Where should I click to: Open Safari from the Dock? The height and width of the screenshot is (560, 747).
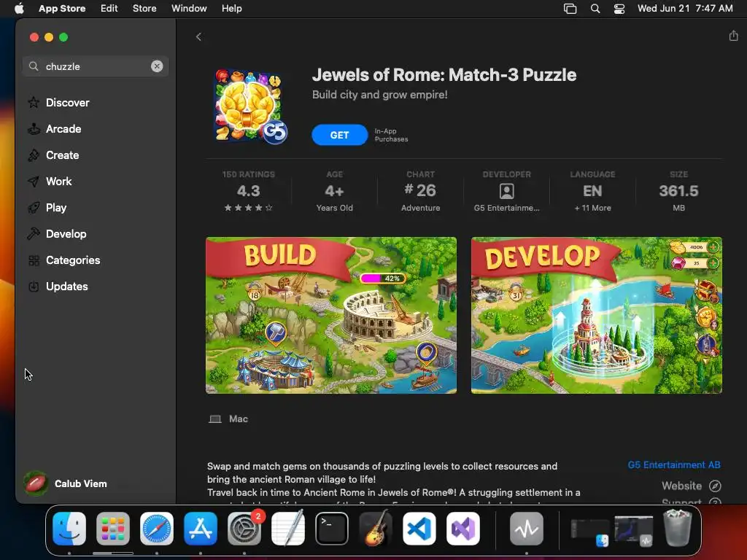(157, 529)
